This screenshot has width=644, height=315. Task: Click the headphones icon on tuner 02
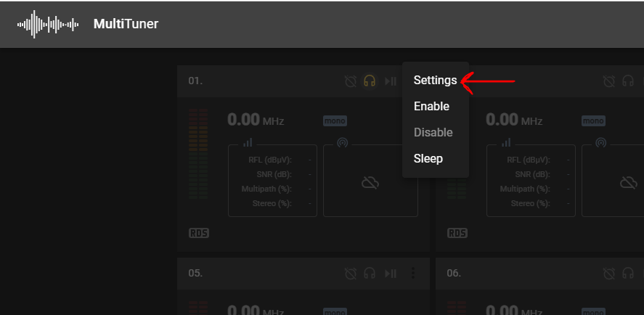pos(628,81)
